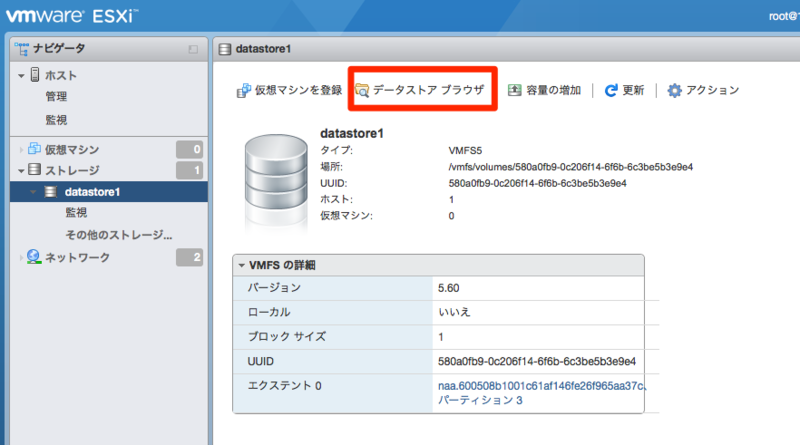Open the root user menu
Viewport: 800px width, 445px height.
point(783,16)
